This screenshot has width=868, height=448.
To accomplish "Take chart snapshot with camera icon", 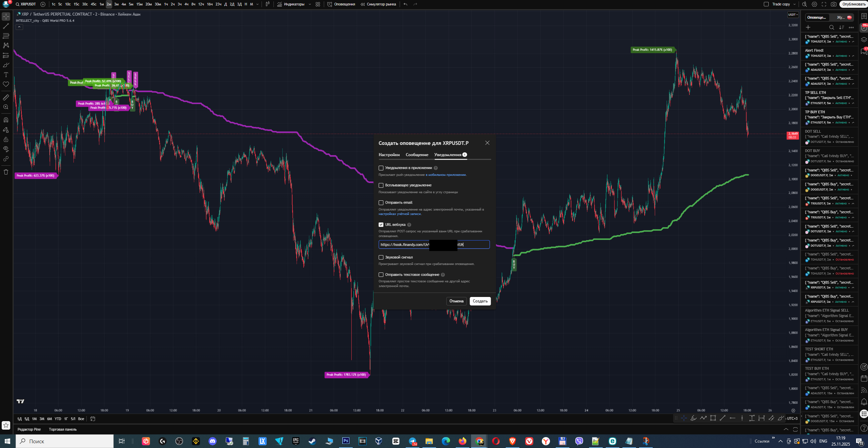I will pyautogui.click(x=833, y=4).
